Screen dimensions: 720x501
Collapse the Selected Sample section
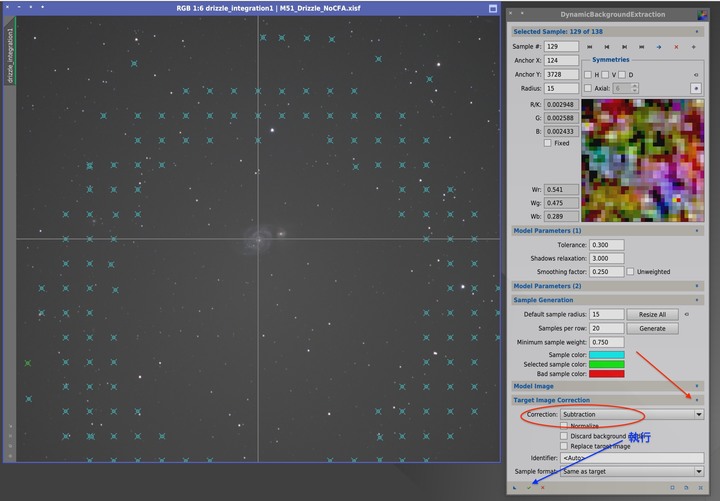(697, 32)
